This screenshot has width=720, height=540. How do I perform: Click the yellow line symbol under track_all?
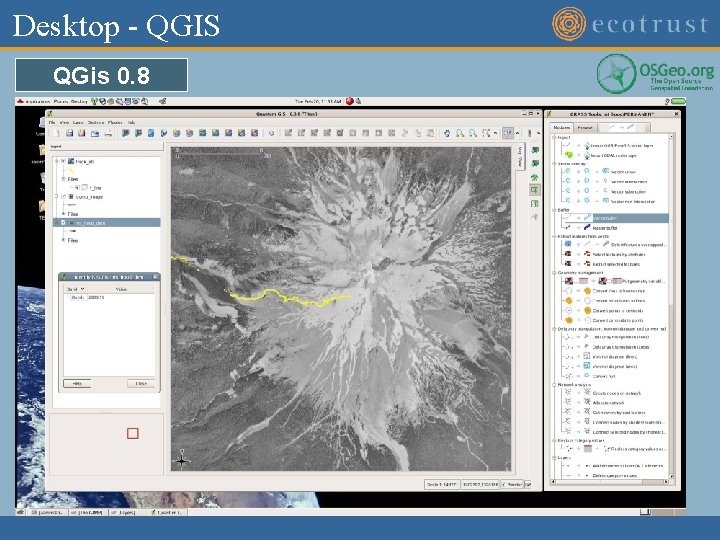pyautogui.click(x=71, y=170)
